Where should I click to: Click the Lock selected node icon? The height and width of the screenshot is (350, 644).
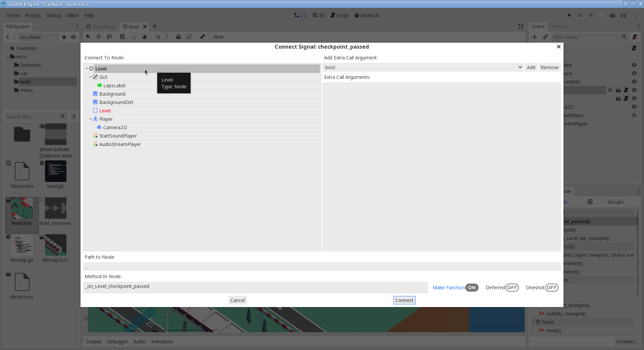pos(178,37)
